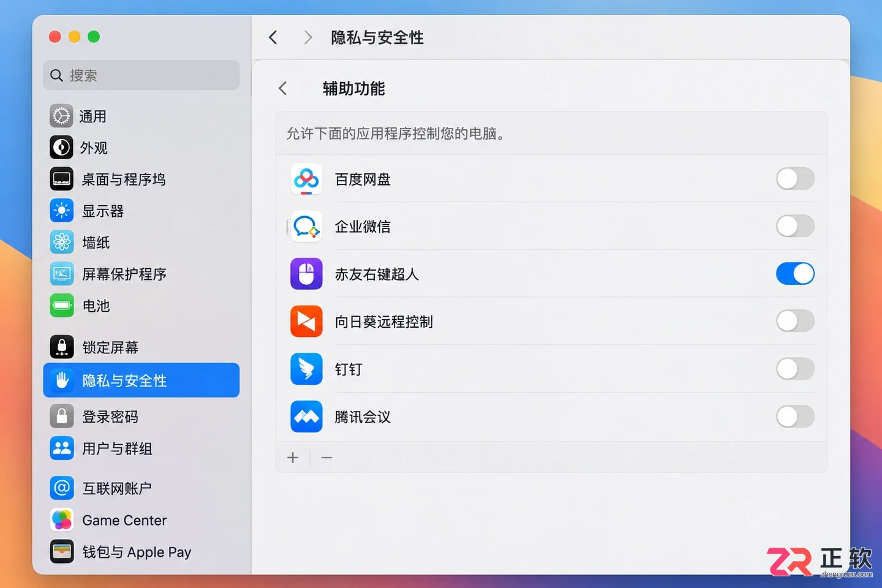
Task: Click the 允许下面的应用程序控制您的电脑 description
Action: tap(396, 134)
